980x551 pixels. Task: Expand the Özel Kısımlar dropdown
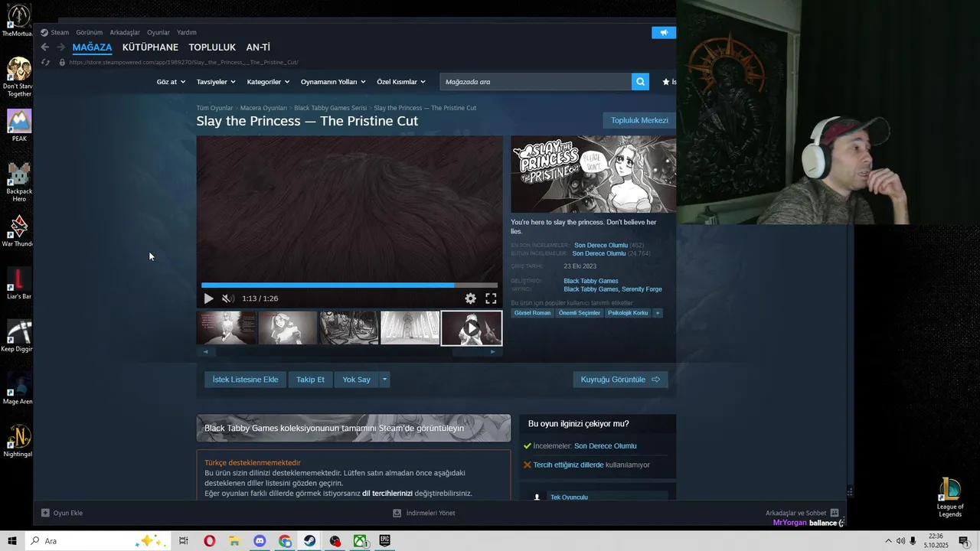[x=400, y=82]
